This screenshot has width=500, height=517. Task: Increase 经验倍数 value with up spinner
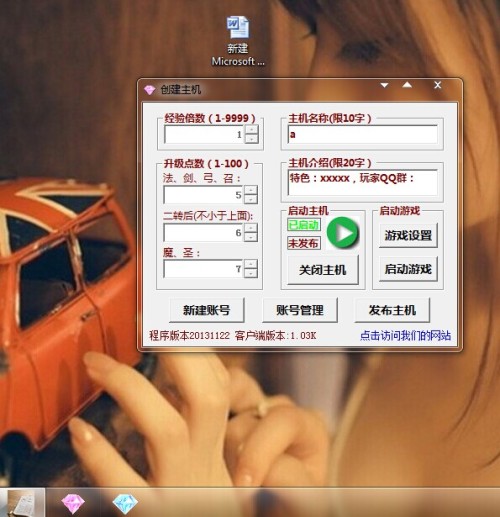click(252, 130)
